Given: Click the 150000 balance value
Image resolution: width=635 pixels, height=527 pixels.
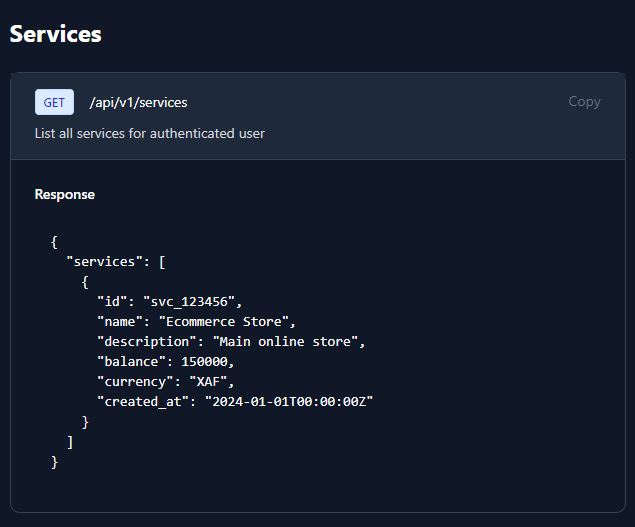Looking at the screenshot, I should tap(207, 361).
